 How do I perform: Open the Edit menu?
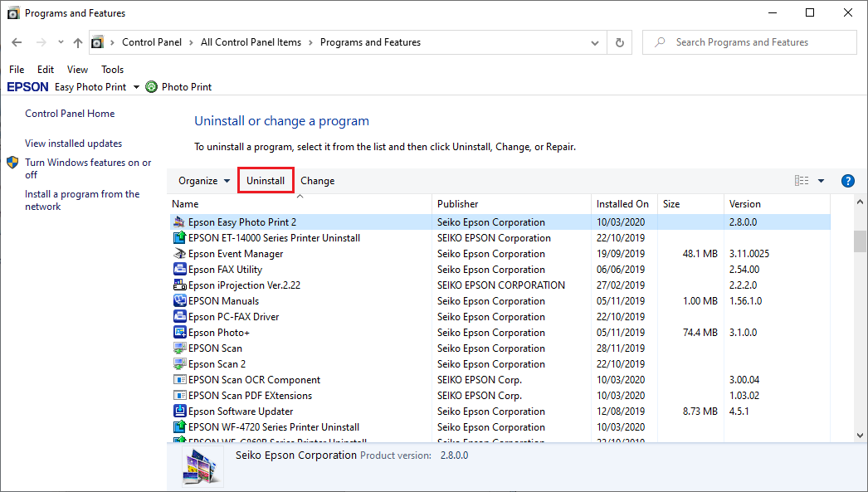pyautogui.click(x=46, y=69)
